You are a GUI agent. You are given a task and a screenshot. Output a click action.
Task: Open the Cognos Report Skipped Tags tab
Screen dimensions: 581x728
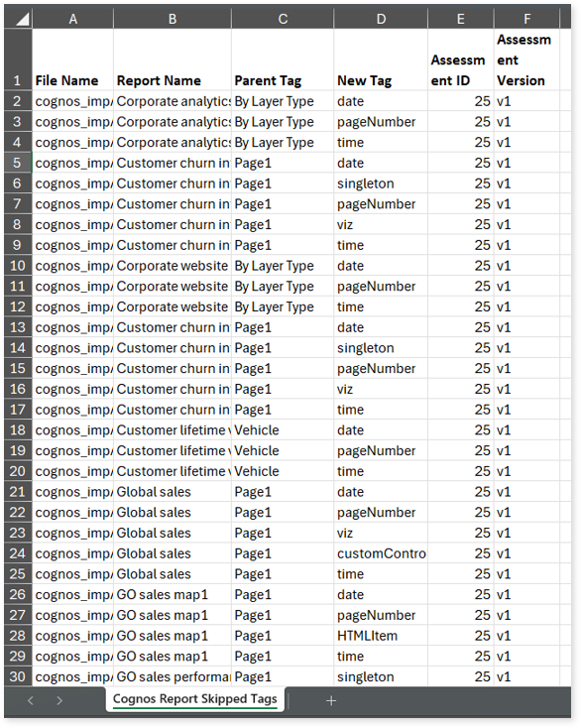[195, 699]
